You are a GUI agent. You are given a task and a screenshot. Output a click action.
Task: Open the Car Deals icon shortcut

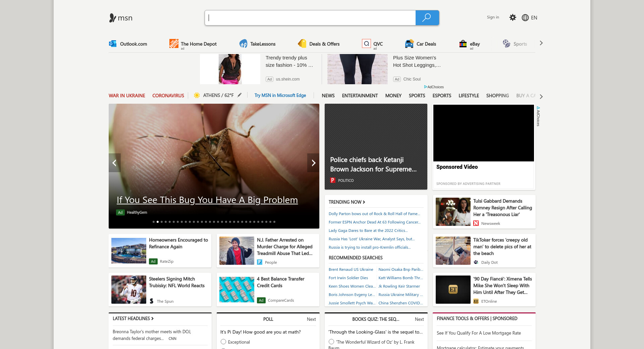(x=409, y=44)
